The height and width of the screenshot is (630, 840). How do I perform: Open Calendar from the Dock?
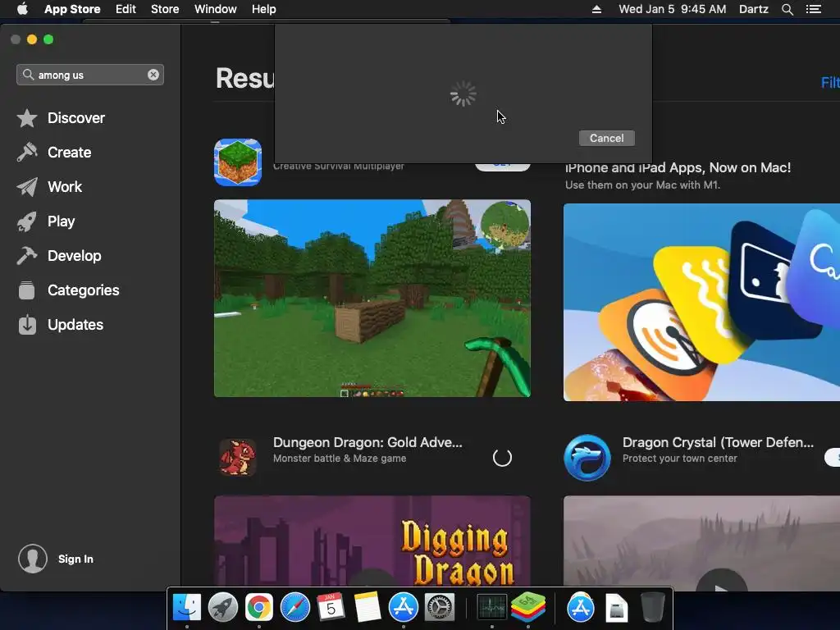pos(331,608)
